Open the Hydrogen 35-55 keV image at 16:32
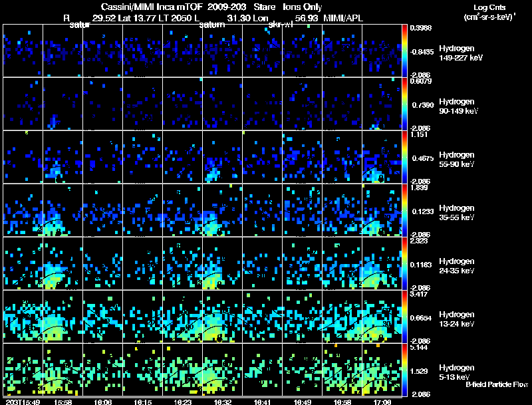 click(223, 210)
